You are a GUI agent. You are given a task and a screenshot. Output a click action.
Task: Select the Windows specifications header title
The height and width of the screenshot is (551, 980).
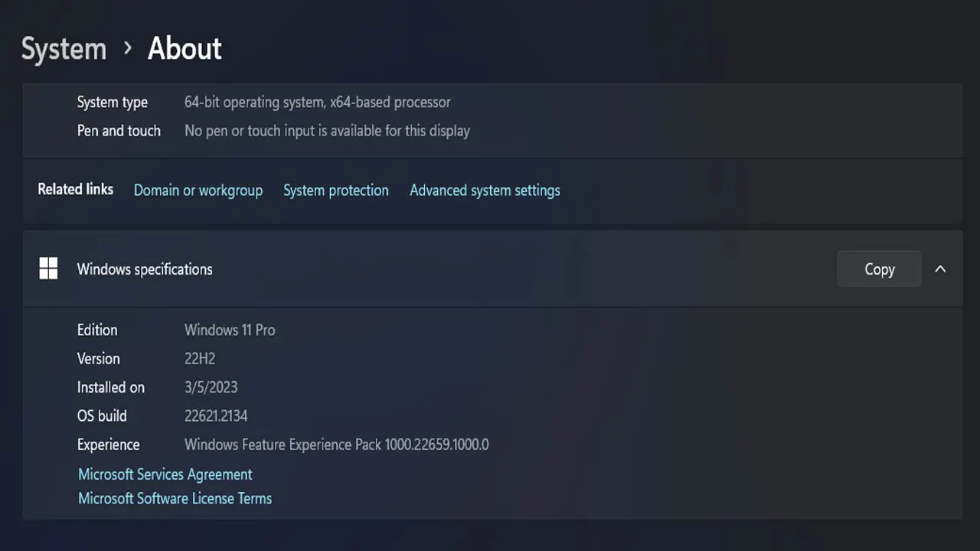(x=145, y=269)
